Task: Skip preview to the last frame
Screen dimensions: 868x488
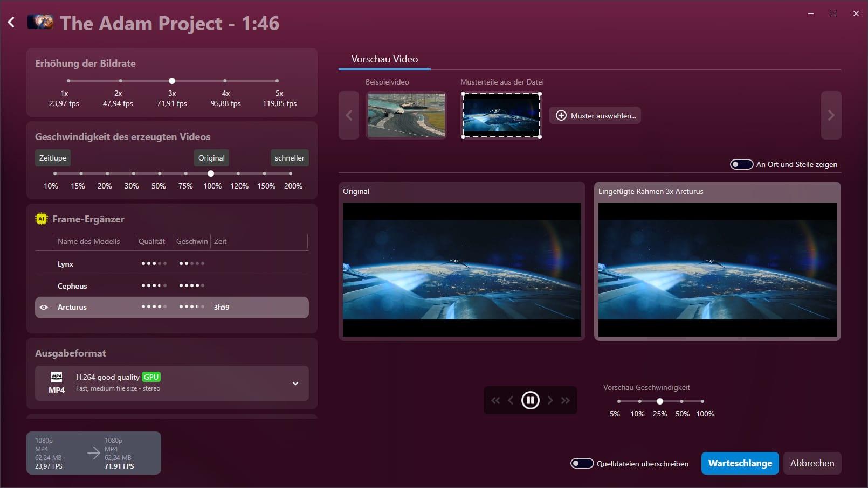Action: [x=566, y=400]
